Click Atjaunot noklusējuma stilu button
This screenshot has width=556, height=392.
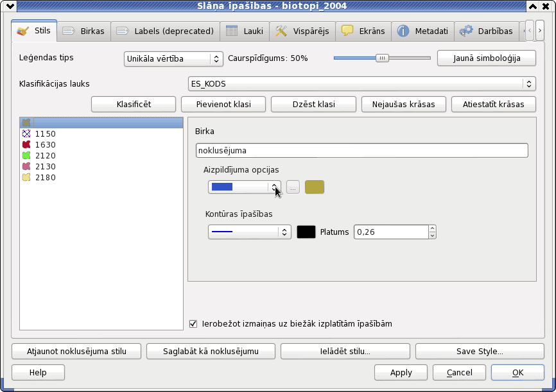76,351
